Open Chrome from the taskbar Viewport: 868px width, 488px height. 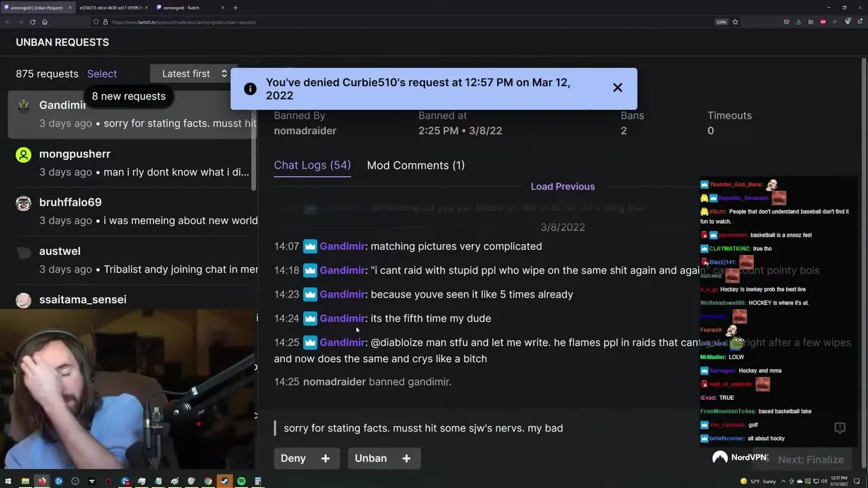coord(208,481)
